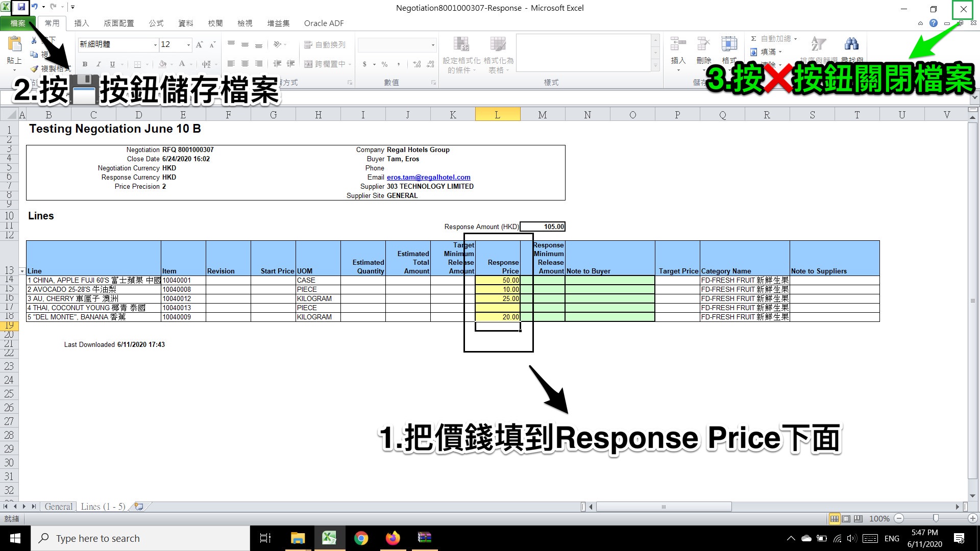Click the Font Color A icon
The height and width of the screenshot is (551, 980).
tap(182, 64)
